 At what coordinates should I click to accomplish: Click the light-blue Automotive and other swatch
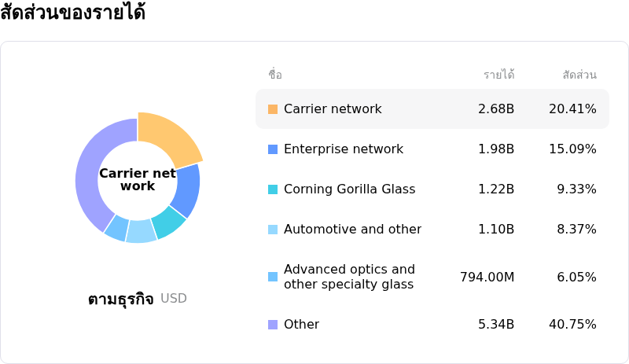[273, 230]
